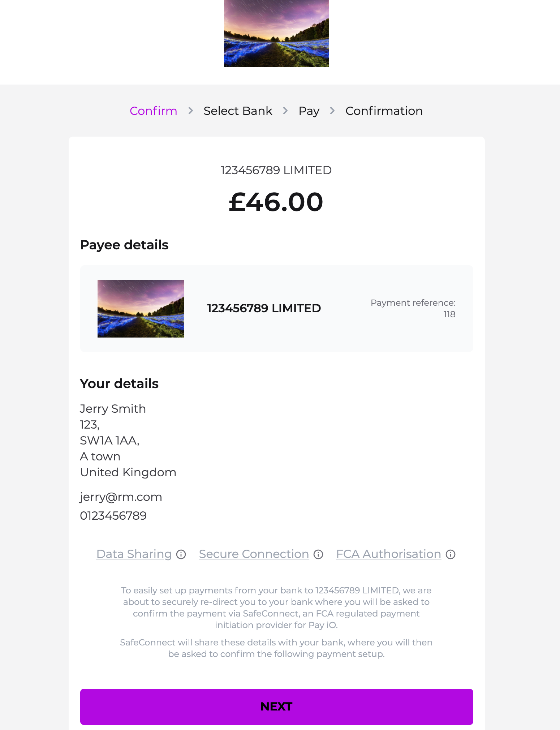The height and width of the screenshot is (730, 560).
Task: Click chevron arrow after Pay step
Action: coord(332,111)
